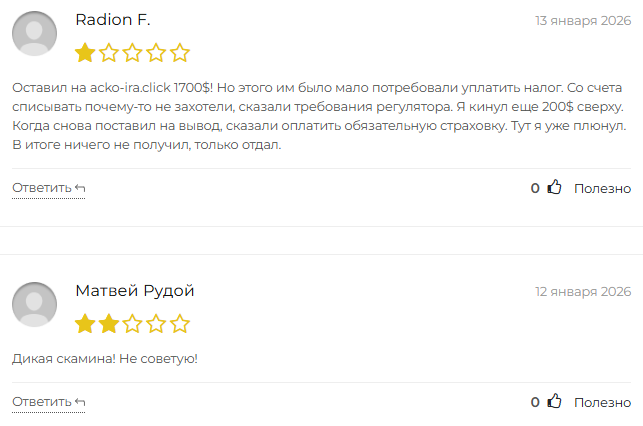Viewport: 643px width, 426px height.
Task: Click the first star in Radion F.'s rating
Action: point(86,53)
